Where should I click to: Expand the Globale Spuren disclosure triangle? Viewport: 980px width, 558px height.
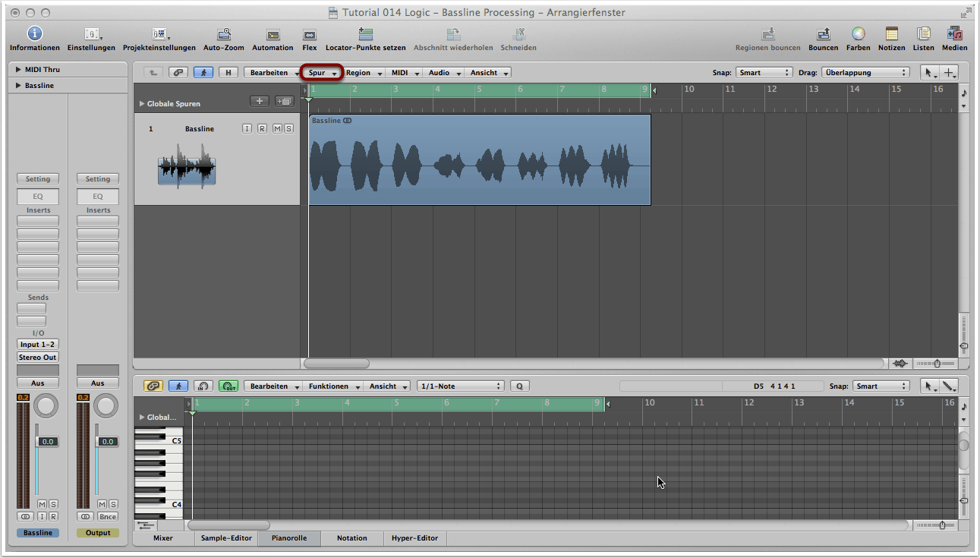[141, 104]
